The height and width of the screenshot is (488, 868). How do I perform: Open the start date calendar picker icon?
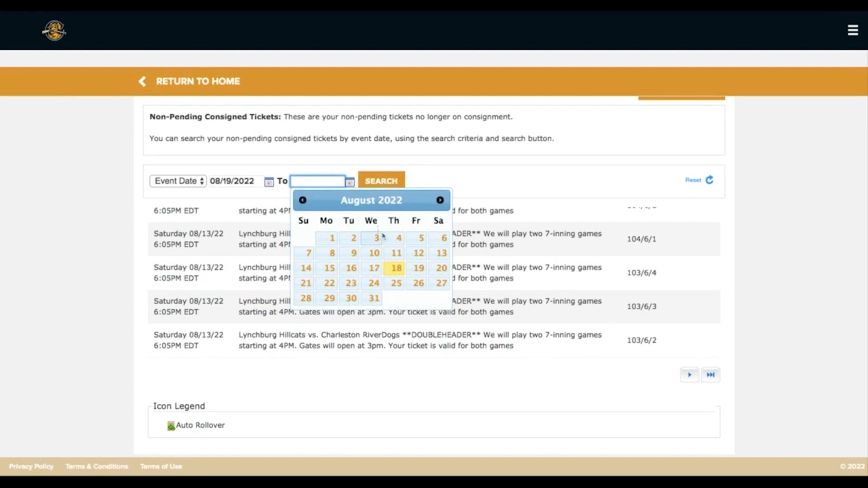[269, 182]
